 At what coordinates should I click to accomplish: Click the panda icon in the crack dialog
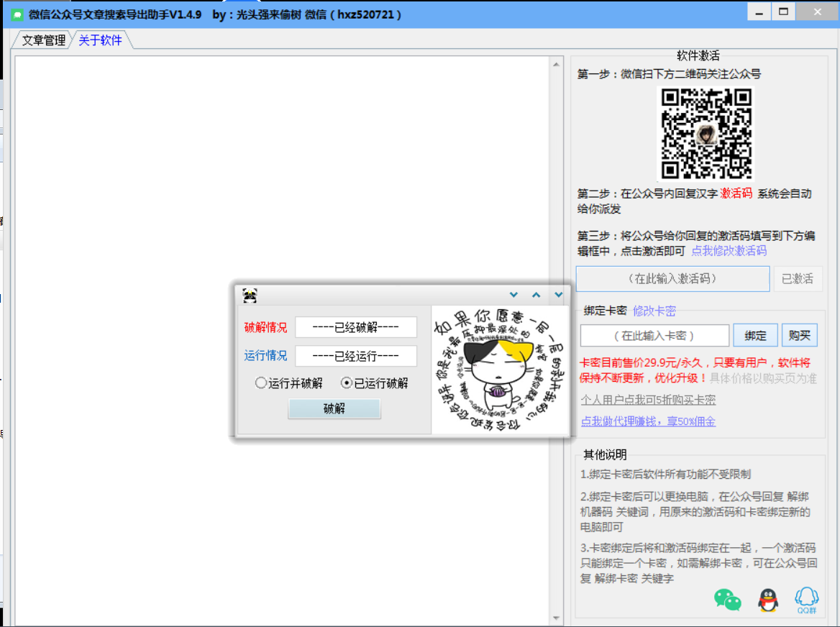[x=250, y=295]
